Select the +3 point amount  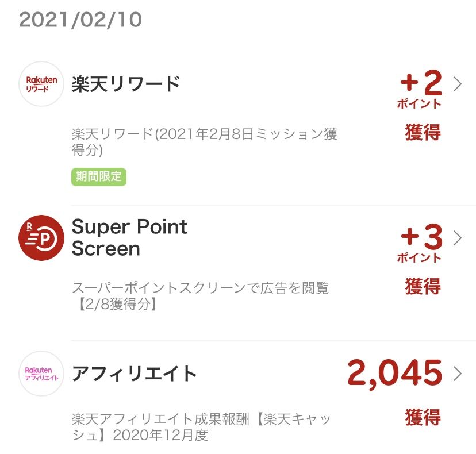pyautogui.click(x=420, y=237)
